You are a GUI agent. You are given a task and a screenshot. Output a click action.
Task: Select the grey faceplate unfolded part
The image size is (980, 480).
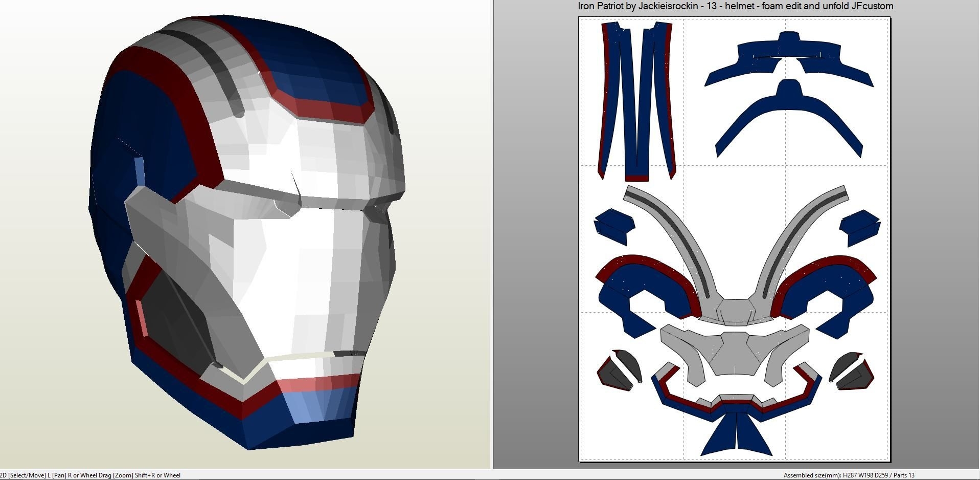click(x=735, y=353)
